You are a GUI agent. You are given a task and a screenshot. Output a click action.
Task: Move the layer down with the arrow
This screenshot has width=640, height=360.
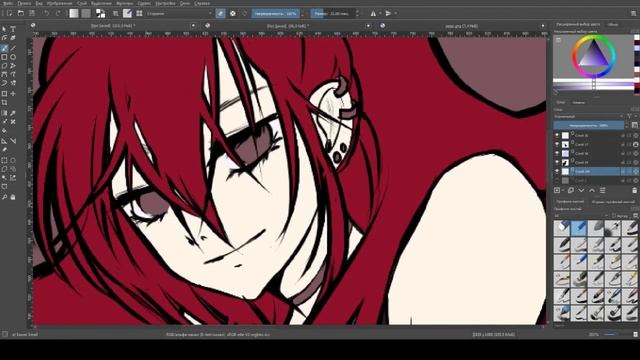click(581, 190)
